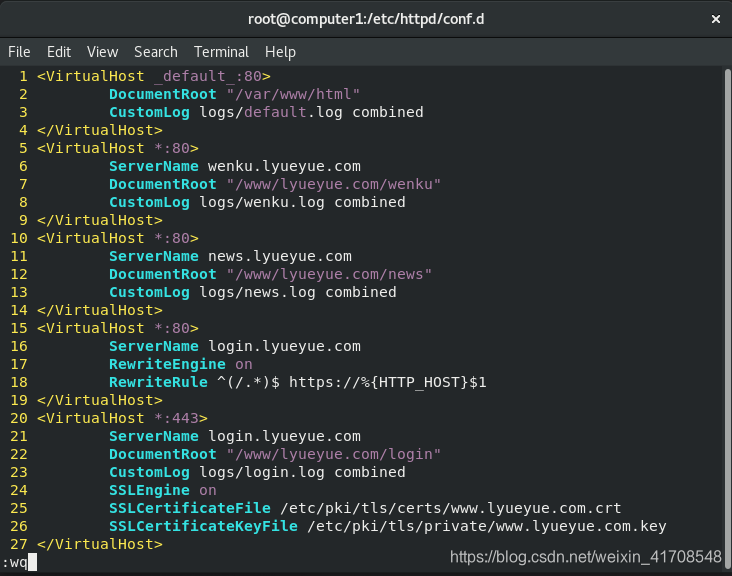Viewport: 732px width, 576px height.
Task: Click '*:443' in the line 20 VirtualHost tag
Action: [176, 418]
